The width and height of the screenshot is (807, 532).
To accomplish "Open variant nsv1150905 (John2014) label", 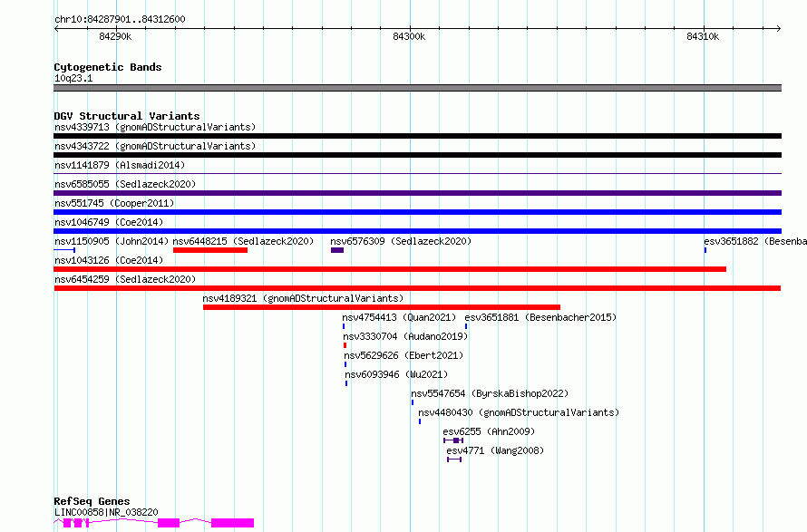I will (x=112, y=241).
